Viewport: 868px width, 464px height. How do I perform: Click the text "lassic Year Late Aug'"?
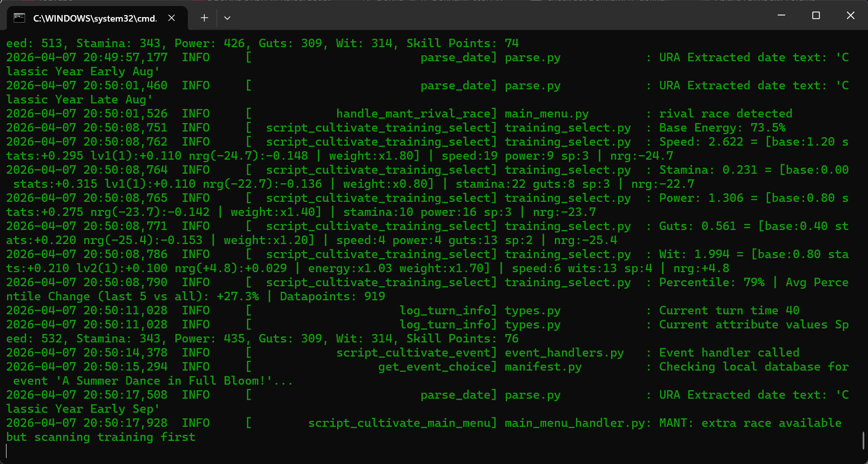pyautogui.click(x=79, y=99)
